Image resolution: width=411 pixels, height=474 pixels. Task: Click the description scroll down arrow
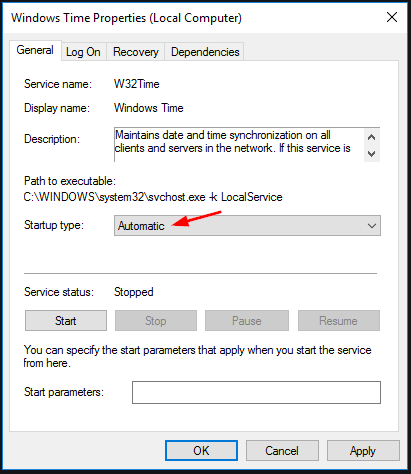point(372,154)
